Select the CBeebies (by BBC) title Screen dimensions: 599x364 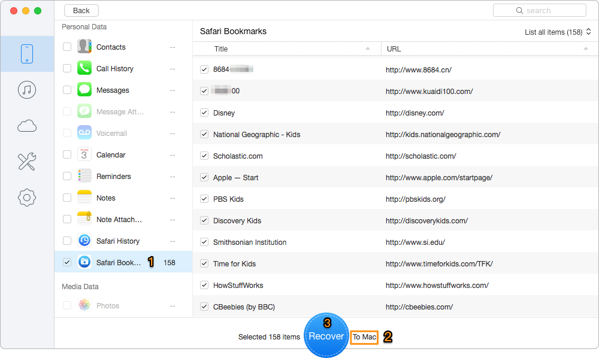244,307
